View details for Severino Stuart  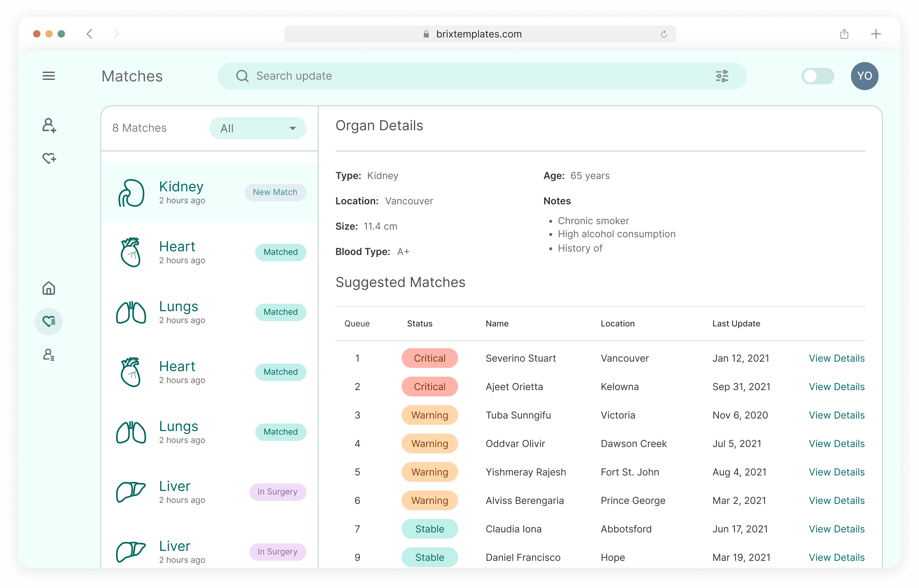coord(836,358)
